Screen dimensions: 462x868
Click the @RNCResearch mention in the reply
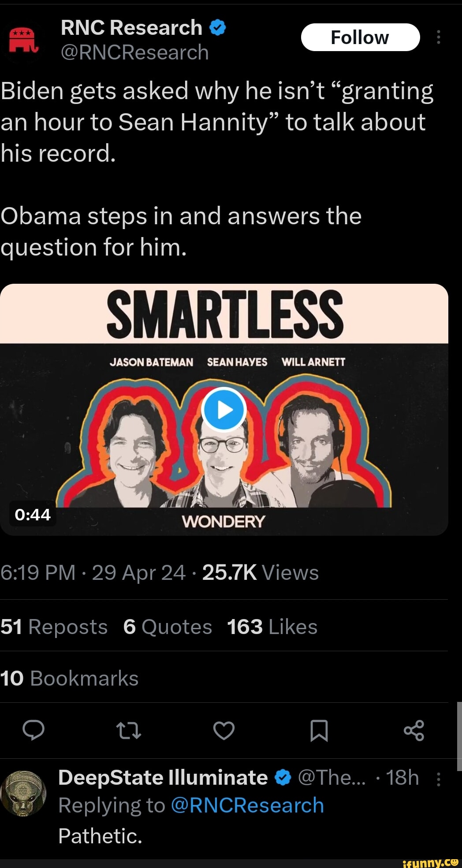click(x=247, y=805)
